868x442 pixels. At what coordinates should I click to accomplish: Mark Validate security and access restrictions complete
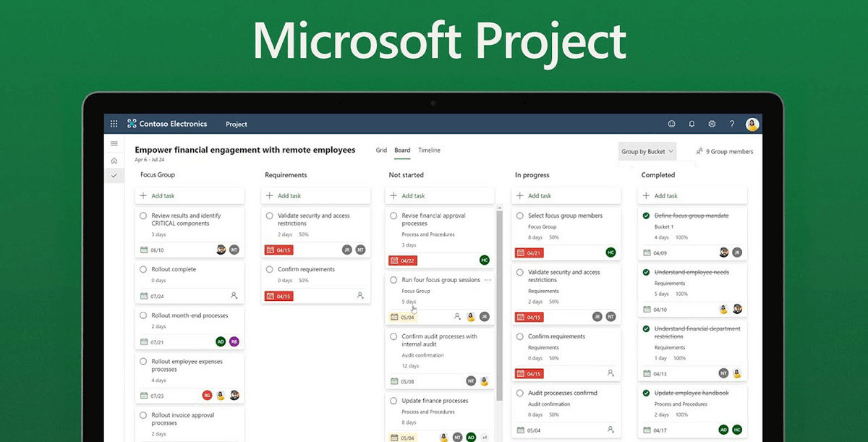point(519,273)
